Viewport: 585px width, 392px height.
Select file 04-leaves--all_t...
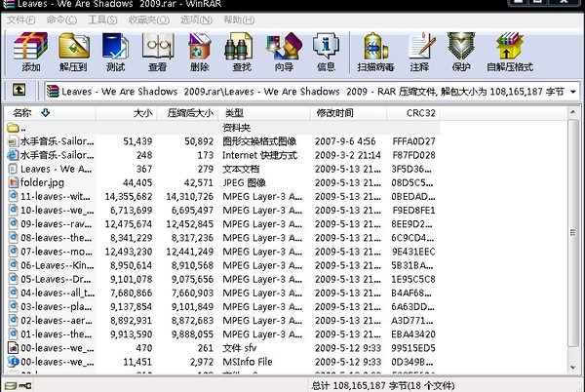coord(58,293)
